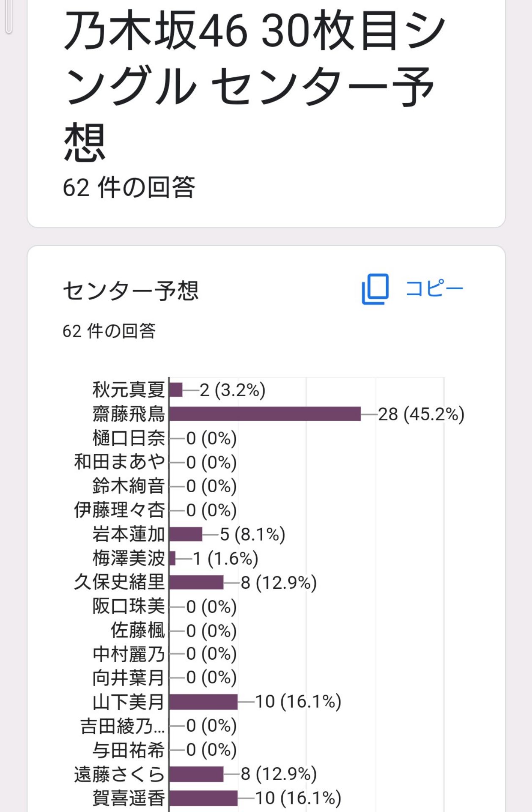Click the tiny 梅澤美波 bar segment

[172, 558]
